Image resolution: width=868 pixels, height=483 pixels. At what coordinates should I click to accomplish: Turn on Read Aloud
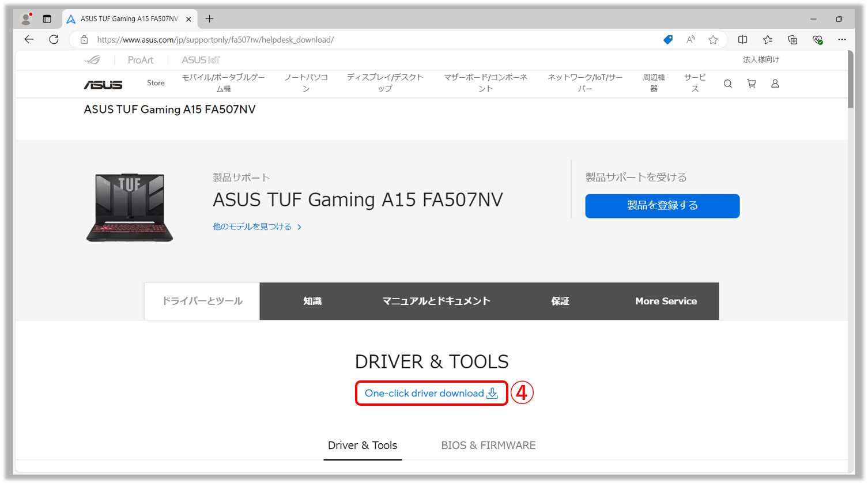690,40
